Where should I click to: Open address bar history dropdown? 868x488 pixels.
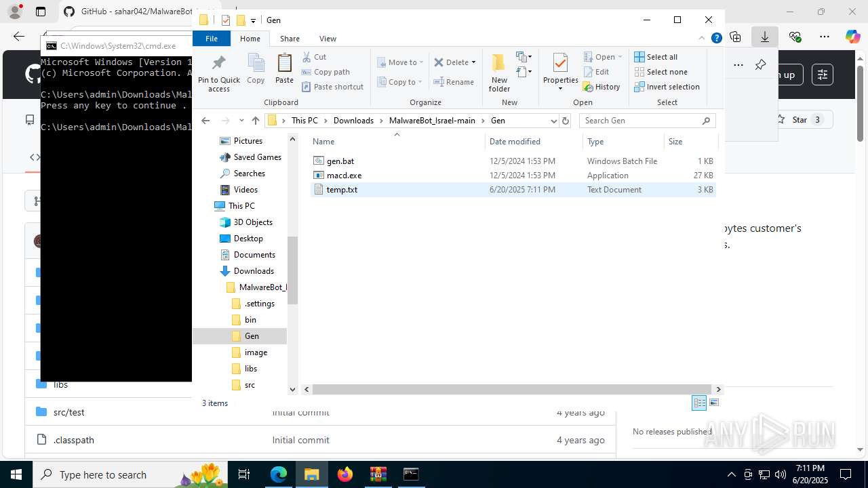(x=554, y=121)
